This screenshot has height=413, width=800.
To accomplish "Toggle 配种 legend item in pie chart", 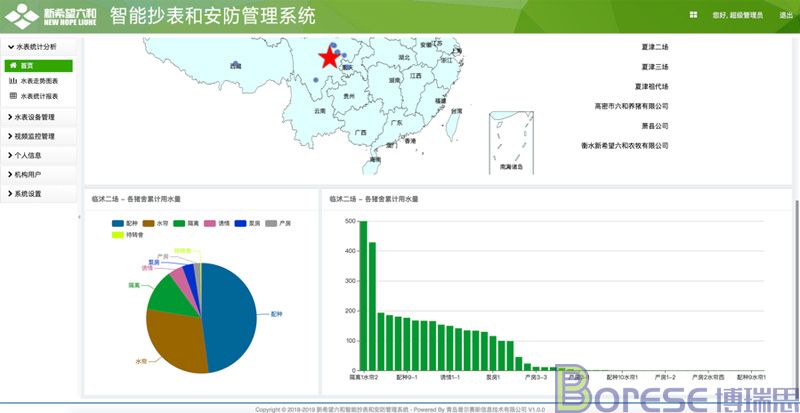I will coord(125,224).
